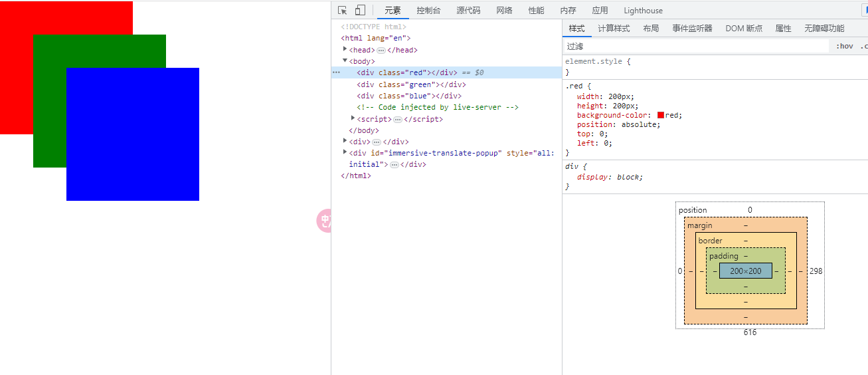868x375 pixels.
Task: Click the pink Immersive Translate floating icon
Action: click(323, 221)
